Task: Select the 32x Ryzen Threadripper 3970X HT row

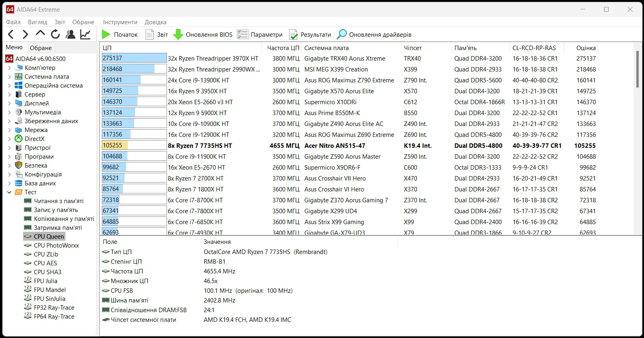Action: click(349, 59)
